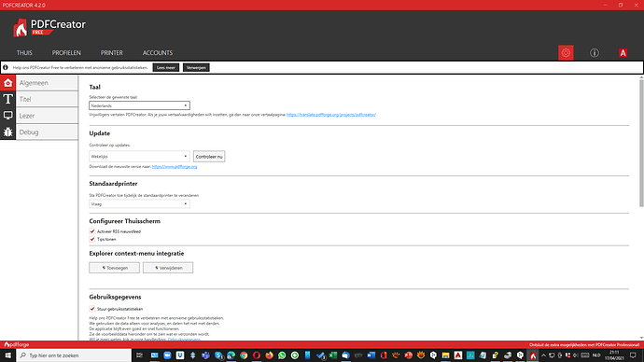Click the Lezer monitor icon
Viewport: 644px width, 362px height.
click(7, 116)
